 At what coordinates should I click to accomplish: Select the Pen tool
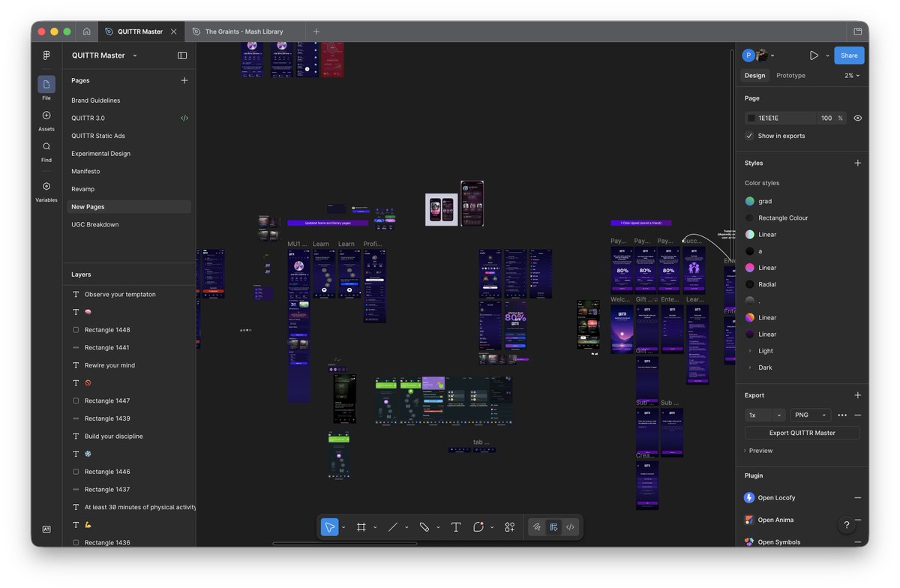pos(424,527)
